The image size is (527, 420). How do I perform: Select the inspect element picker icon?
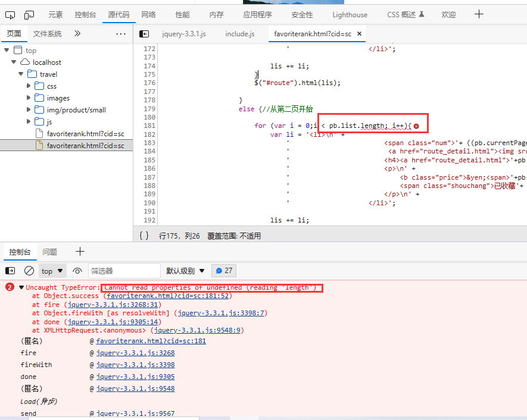coord(10,14)
